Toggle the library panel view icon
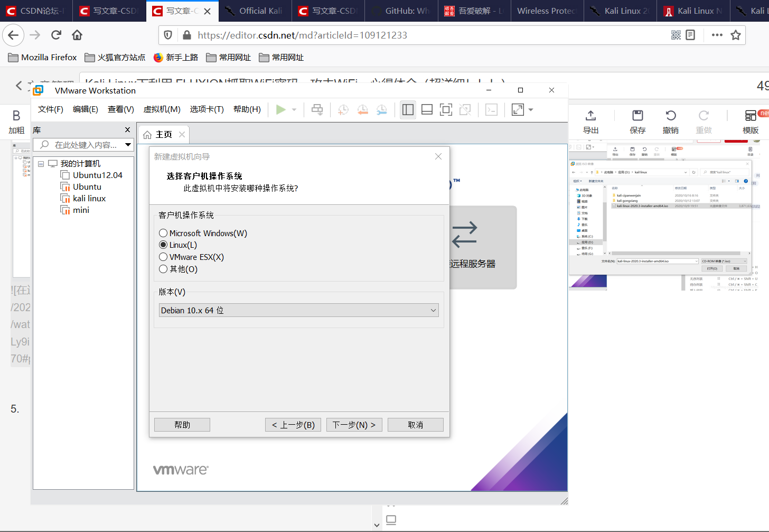This screenshot has width=769, height=532. (407, 109)
